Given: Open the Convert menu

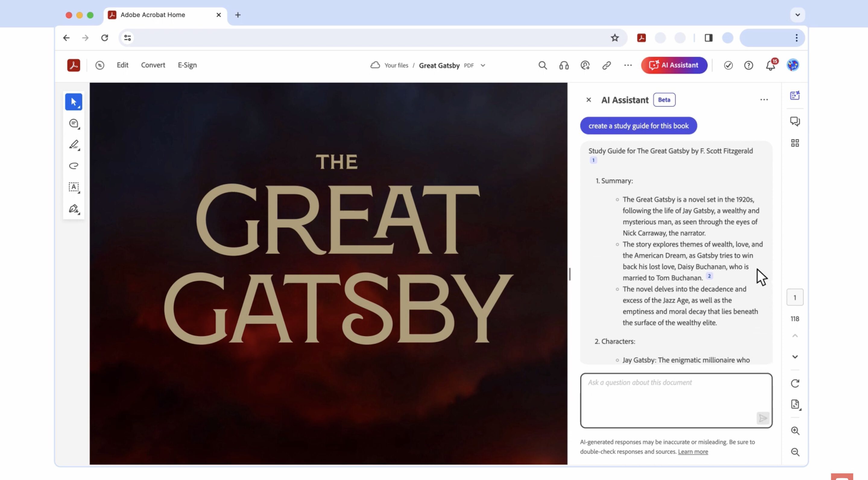Looking at the screenshot, I should click(153, 65).
